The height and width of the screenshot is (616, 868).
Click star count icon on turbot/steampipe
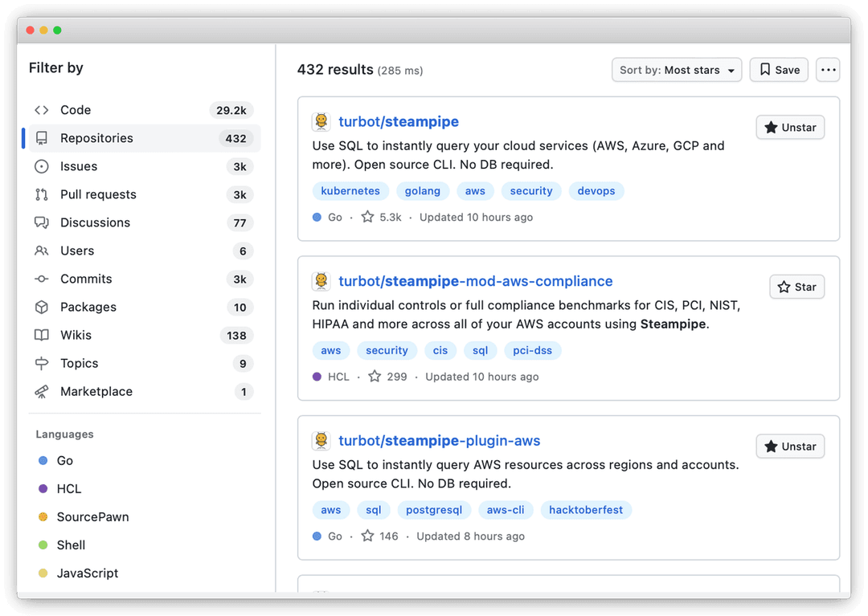(x=367, y=217)
